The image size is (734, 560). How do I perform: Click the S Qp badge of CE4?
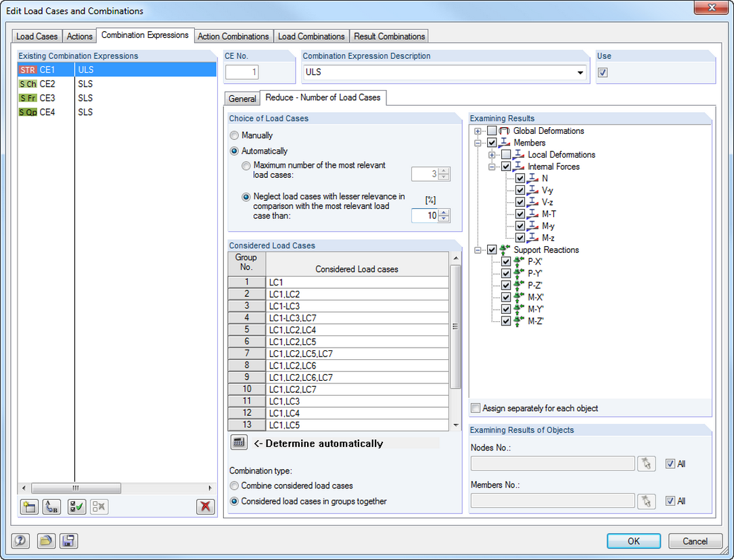pos(28,112)
